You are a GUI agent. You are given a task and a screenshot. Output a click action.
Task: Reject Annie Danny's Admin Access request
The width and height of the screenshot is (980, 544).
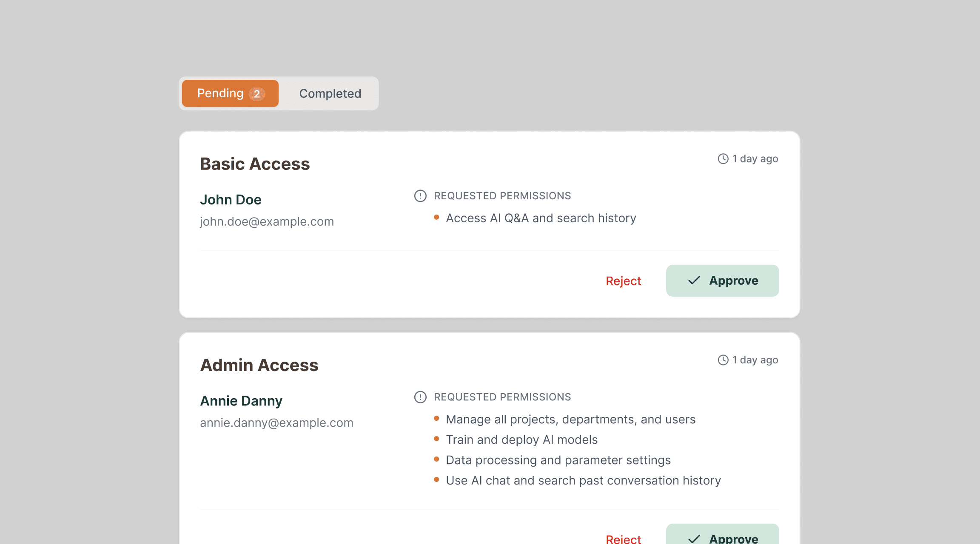pos(623,538)
